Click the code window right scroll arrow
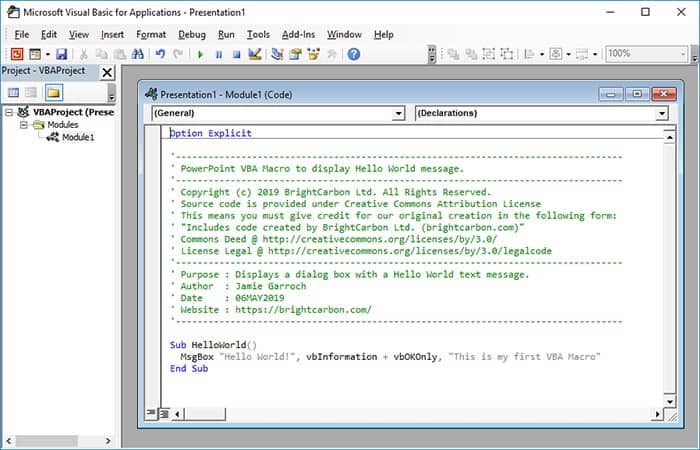The height and width of the screenshot is (450, 700). tap(657, 414)
